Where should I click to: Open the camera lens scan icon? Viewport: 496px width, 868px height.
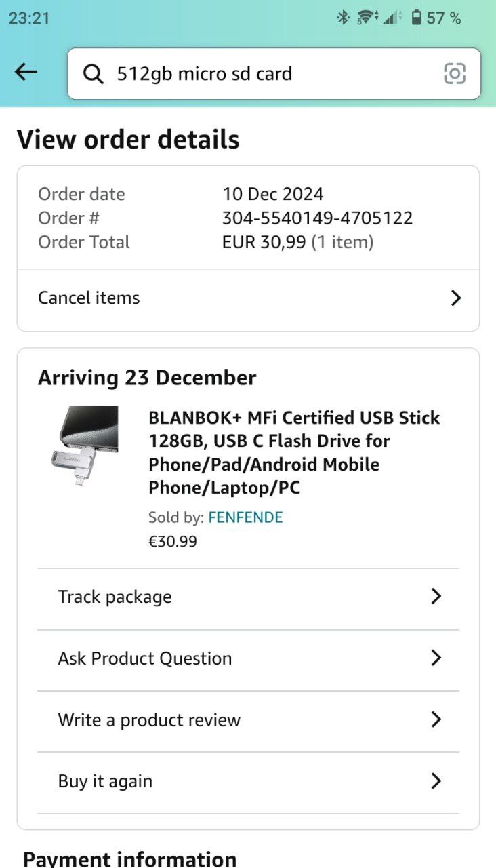(455, 73)
